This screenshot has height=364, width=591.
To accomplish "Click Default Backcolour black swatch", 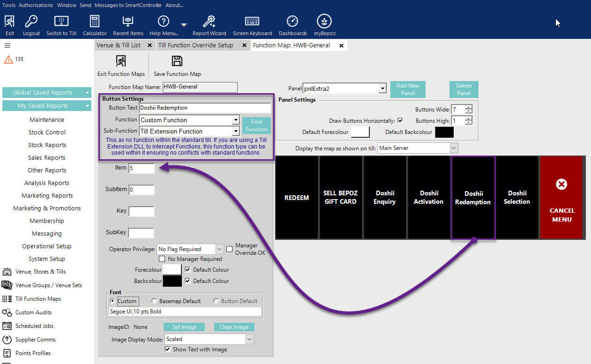I will click(x=444, y=132).
